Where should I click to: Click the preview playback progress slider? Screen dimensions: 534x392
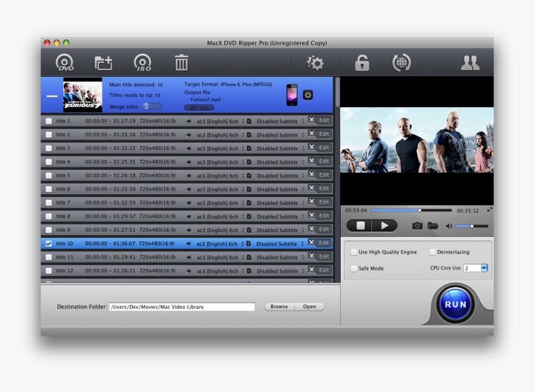411,210
